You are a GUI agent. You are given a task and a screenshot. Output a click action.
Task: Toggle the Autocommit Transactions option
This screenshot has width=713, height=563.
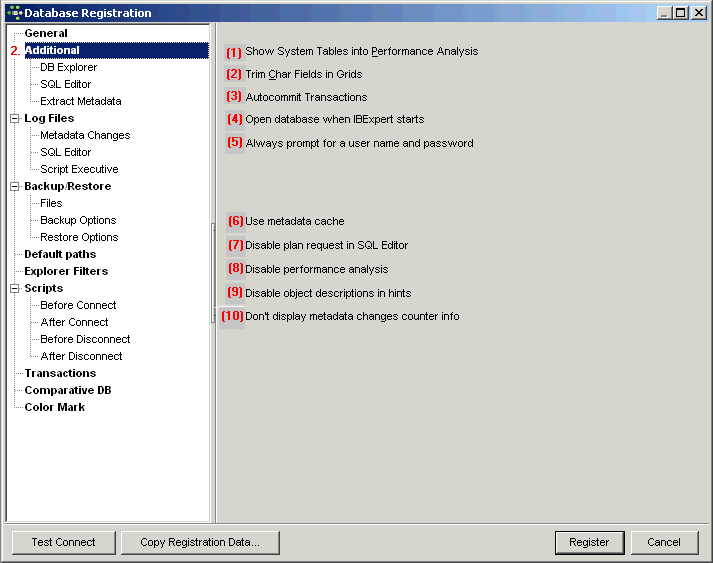(296, 97)
